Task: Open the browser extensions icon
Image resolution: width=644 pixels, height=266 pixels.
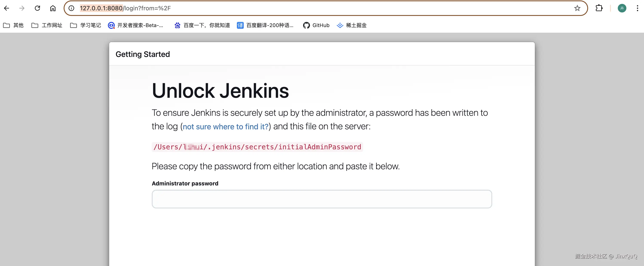Action: (x=599, y=8)
